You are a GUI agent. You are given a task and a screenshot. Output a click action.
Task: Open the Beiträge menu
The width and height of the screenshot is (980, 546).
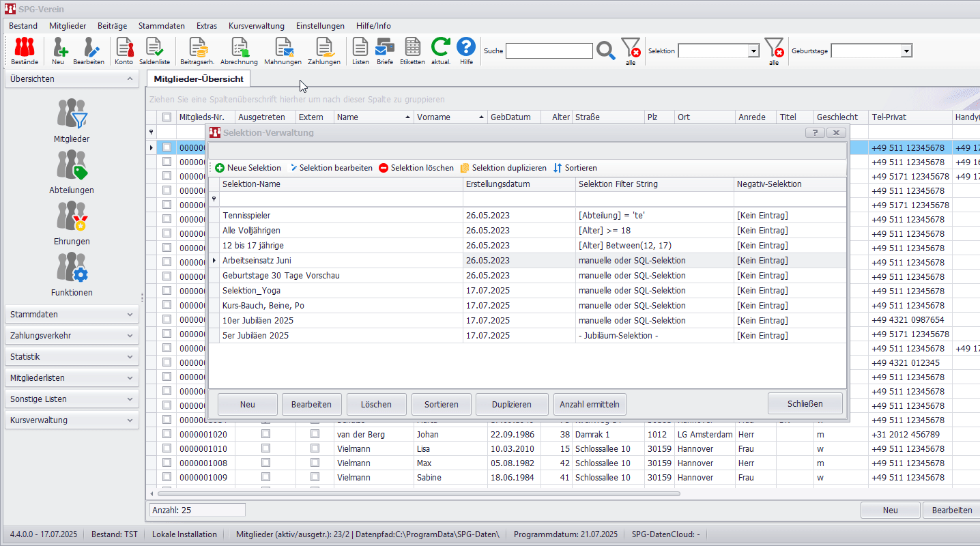pos(112,26)
